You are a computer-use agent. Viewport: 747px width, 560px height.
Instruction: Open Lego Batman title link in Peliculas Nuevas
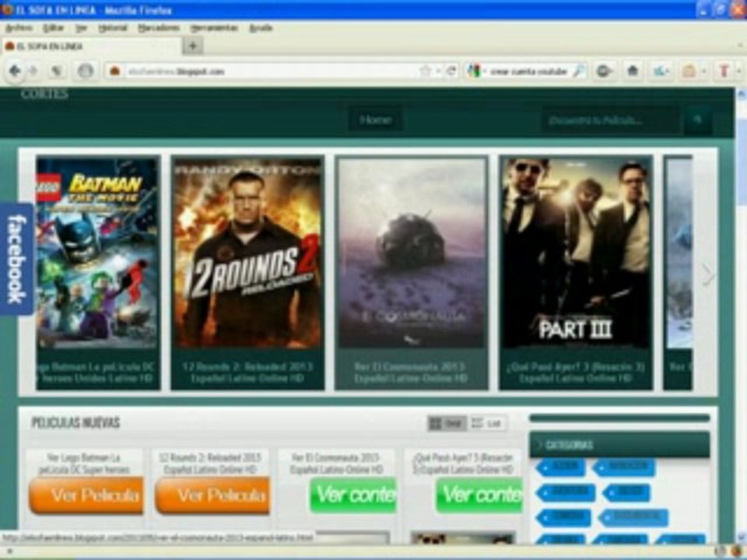point(84,464)
